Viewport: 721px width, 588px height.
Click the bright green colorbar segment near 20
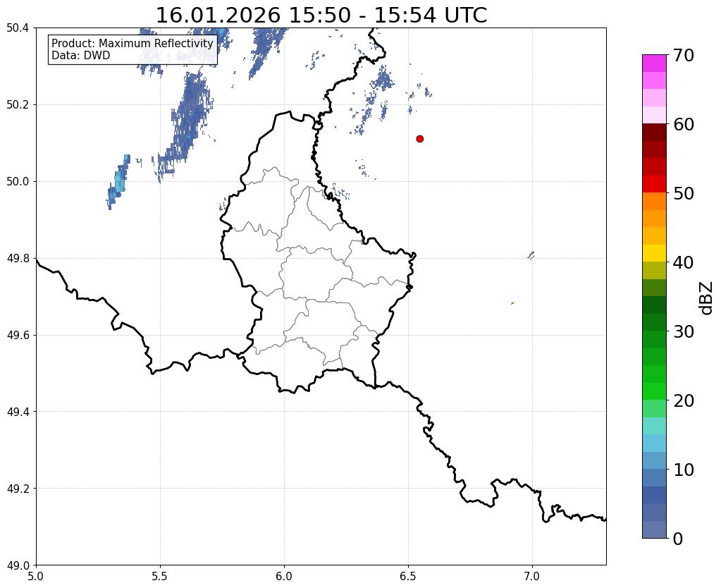654,391
